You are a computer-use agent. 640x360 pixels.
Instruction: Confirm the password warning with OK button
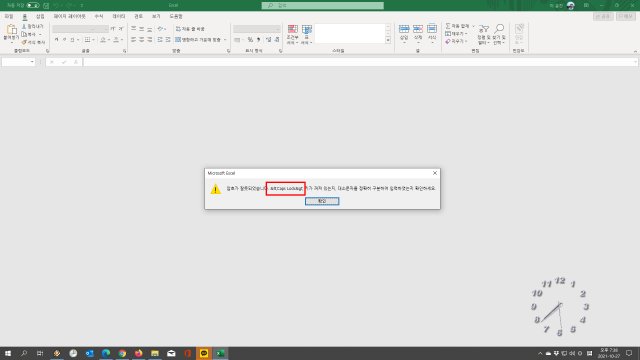pos(322,201)
